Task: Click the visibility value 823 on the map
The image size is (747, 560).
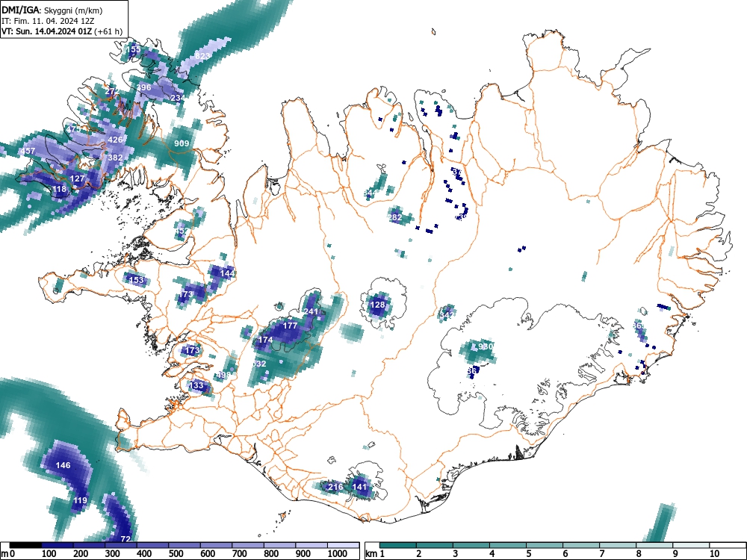Action: click(x=202, y=56)
